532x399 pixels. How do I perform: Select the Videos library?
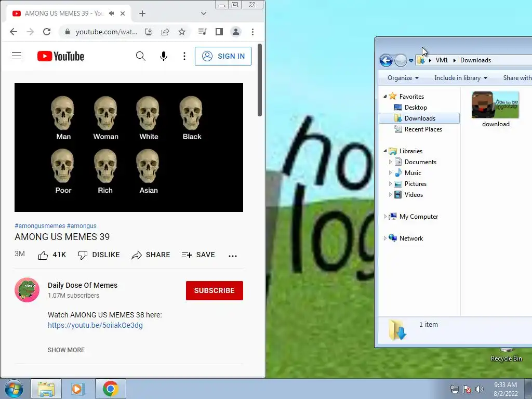pos(414,195)
